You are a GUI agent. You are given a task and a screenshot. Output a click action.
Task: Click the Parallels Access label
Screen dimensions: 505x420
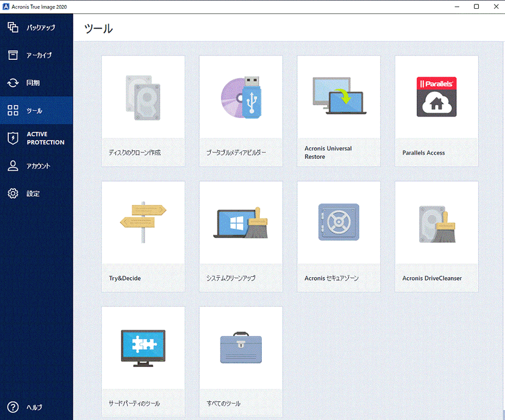point(424,153)
